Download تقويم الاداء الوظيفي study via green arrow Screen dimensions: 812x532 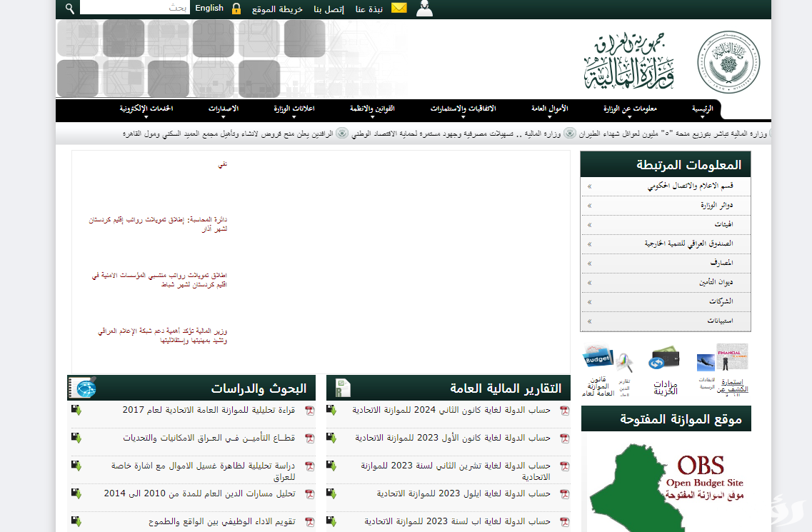76,521
